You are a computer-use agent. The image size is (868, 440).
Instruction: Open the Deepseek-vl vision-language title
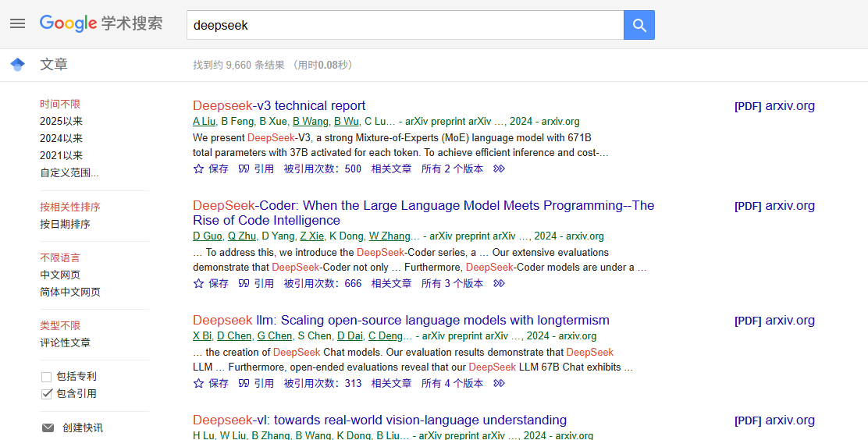point(379,420)
